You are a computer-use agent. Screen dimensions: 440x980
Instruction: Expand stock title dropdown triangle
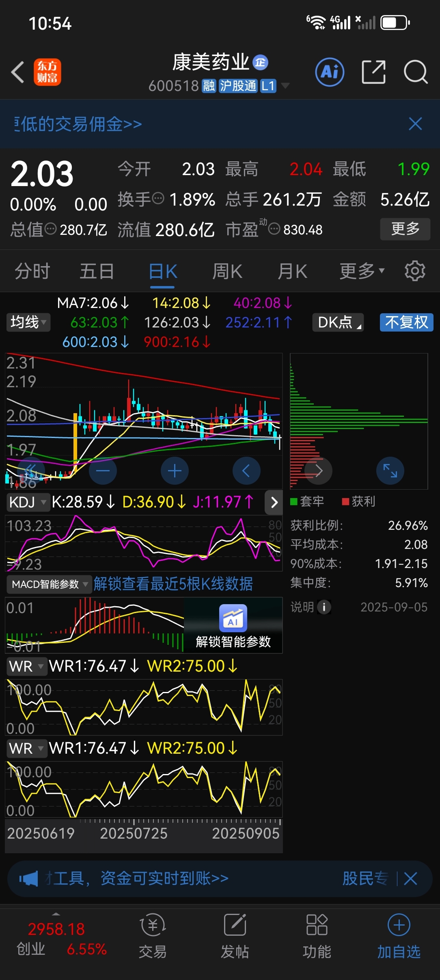285,85
